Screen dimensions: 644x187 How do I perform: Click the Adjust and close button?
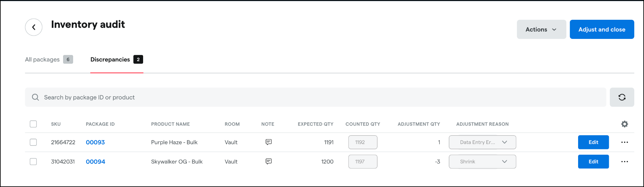pyautogui.click(x=602, y=29)
